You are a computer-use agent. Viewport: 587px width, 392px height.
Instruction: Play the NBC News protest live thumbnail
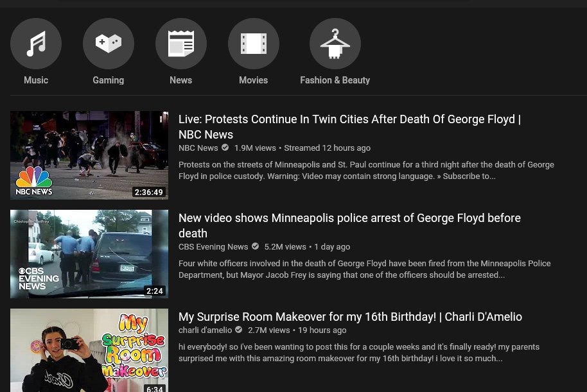pos(89,155)
